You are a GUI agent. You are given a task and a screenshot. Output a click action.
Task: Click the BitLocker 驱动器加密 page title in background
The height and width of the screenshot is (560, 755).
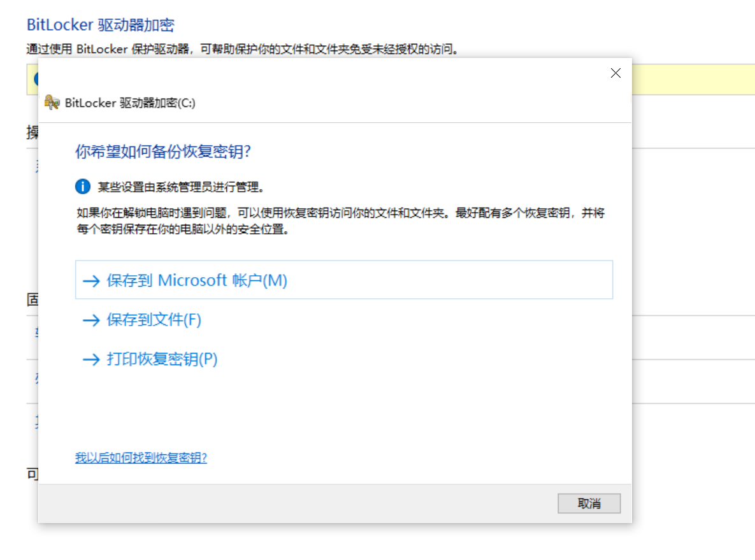click(101, 25)
